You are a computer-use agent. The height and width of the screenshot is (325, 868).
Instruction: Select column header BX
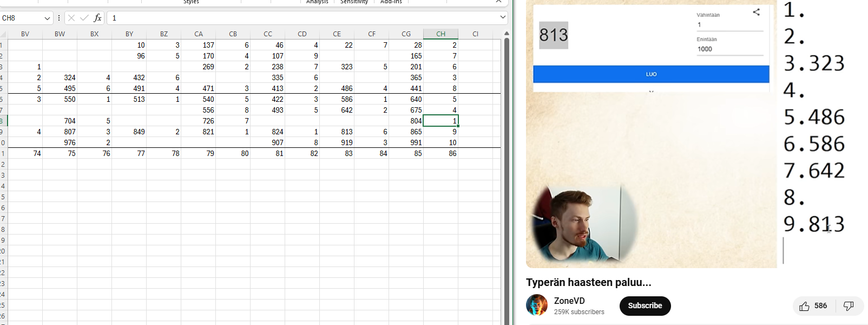94,34
